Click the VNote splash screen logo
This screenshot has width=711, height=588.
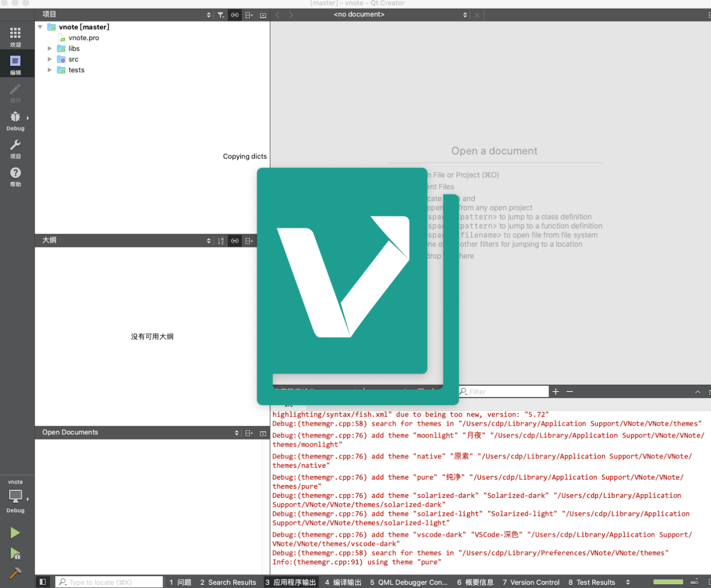(357, 286)
